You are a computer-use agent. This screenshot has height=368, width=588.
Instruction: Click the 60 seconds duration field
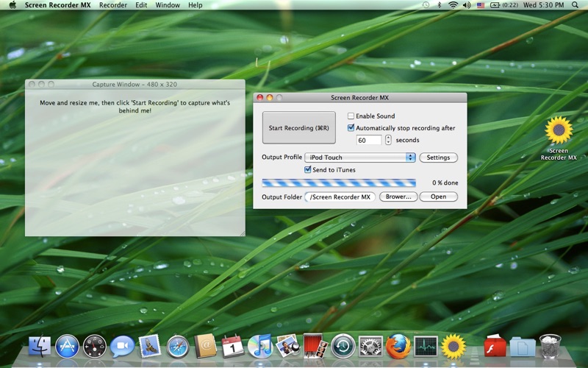(369, 140)
